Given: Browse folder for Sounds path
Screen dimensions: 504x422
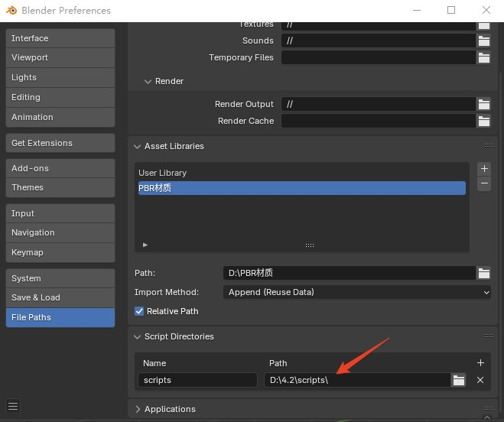Looking at the screenshot, I should pos(484,41).
